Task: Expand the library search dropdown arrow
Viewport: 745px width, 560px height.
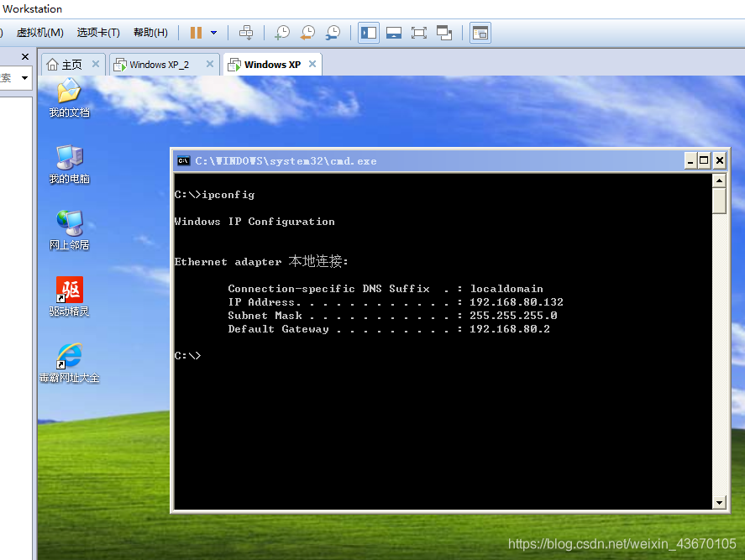Action: pos(24,78)
